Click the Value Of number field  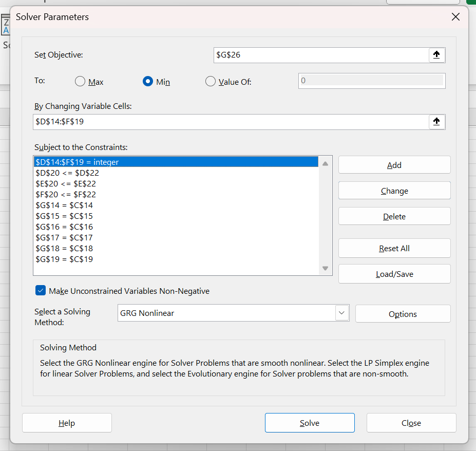click(x=372, y=81)
